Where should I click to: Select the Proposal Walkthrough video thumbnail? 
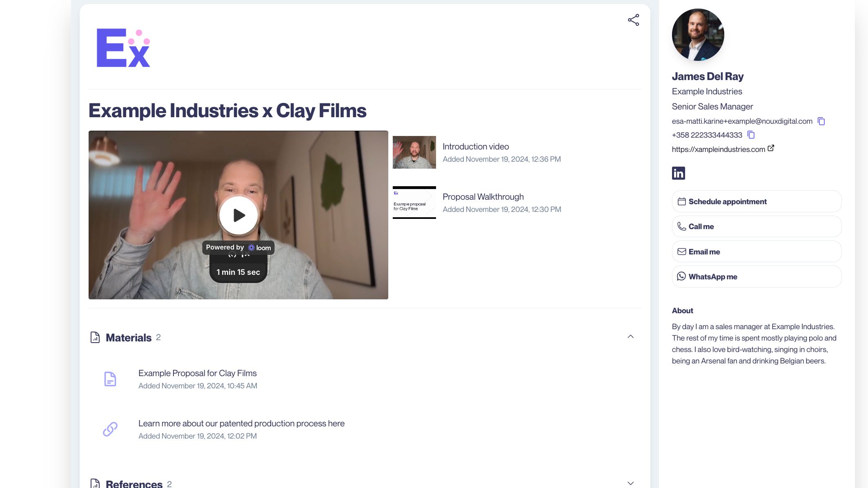[x=414, y=203]
